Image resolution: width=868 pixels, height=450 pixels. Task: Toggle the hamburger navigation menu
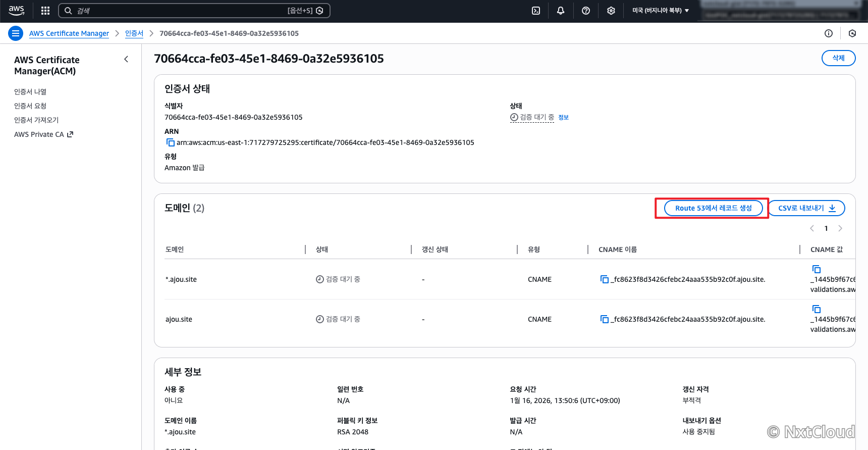pos(16,33)
